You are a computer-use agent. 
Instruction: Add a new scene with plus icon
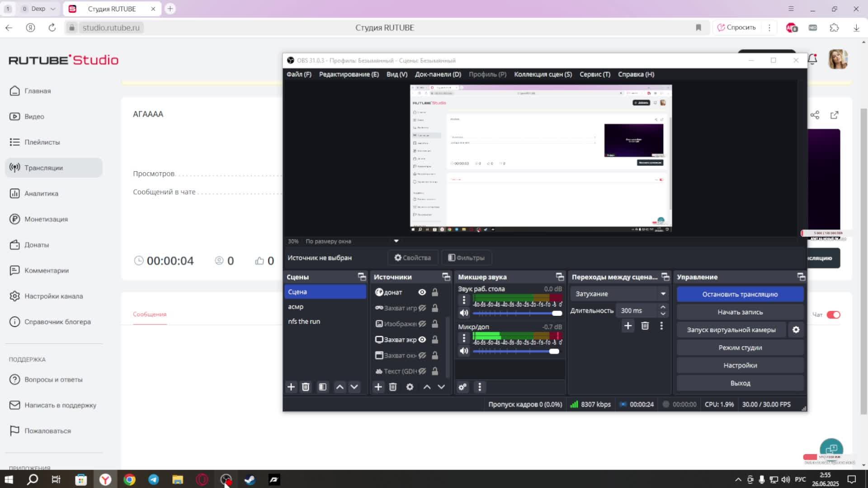tap(291, 387)
